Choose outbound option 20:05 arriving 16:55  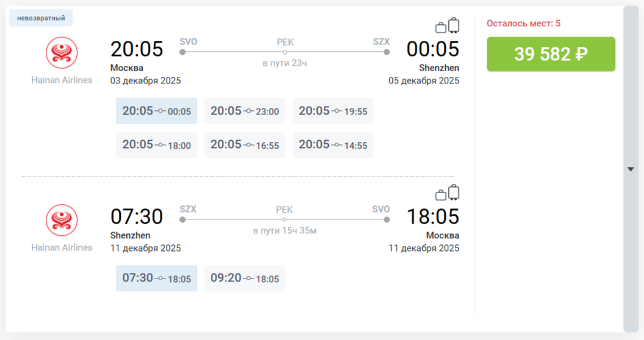click(245, 145)
